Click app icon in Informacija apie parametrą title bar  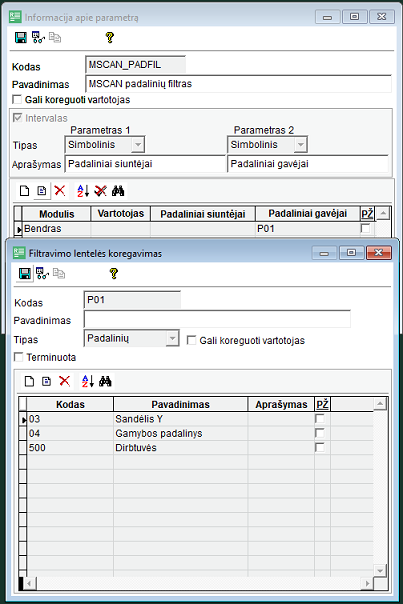tap(15, 17)
